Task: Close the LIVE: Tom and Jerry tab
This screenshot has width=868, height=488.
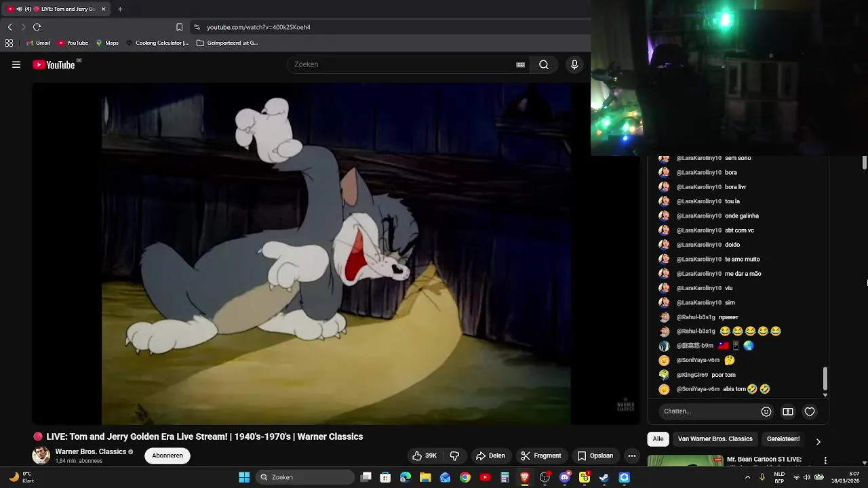Action: (x=104, y=9)
